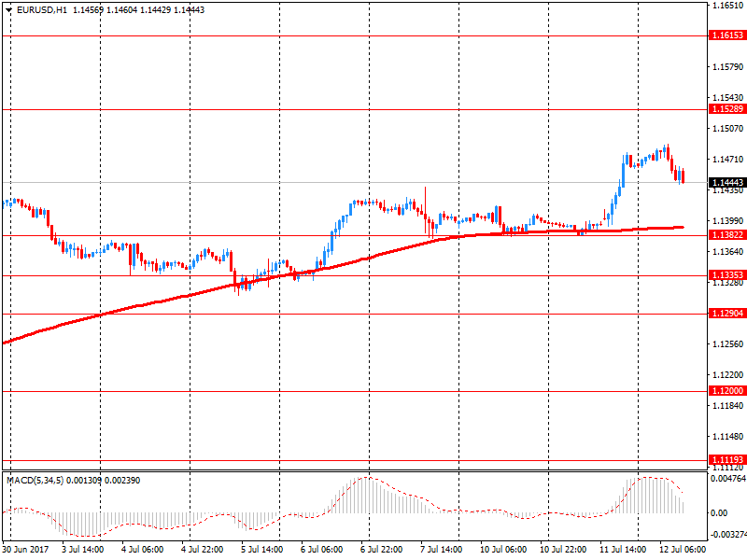Viewport: 747px width, 560px height.
Task: Select the 1.11193 red price level label
Action: pyautogui.click(x=727, y=460)
